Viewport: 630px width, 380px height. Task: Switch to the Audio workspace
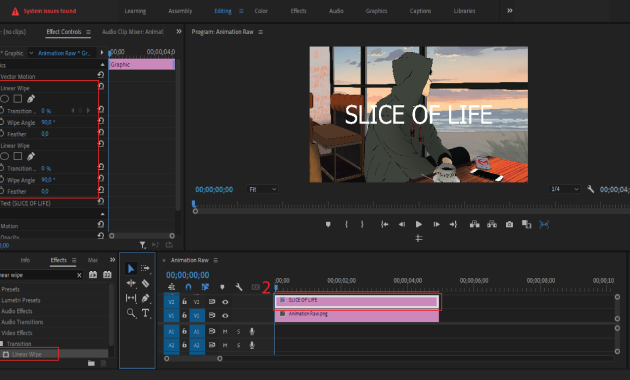coord(336,11)
